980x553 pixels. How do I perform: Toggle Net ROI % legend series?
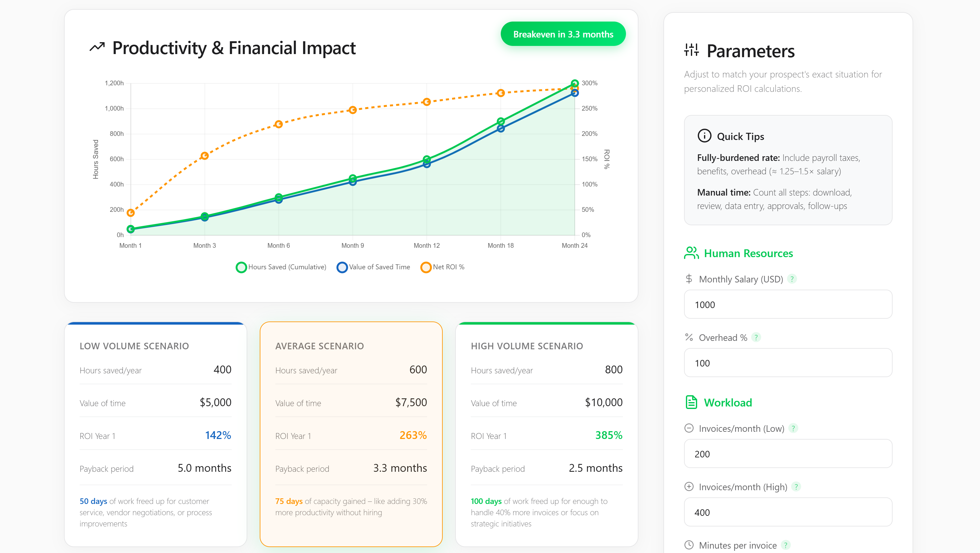[x=442, y=267]
